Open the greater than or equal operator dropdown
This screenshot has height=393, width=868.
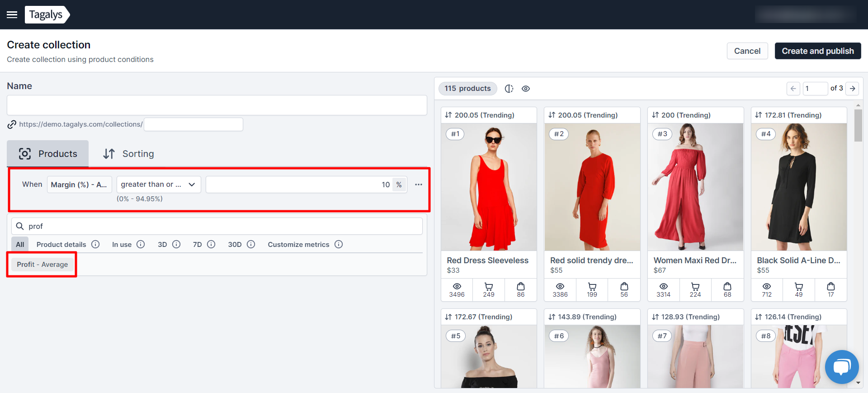(159, 185)
